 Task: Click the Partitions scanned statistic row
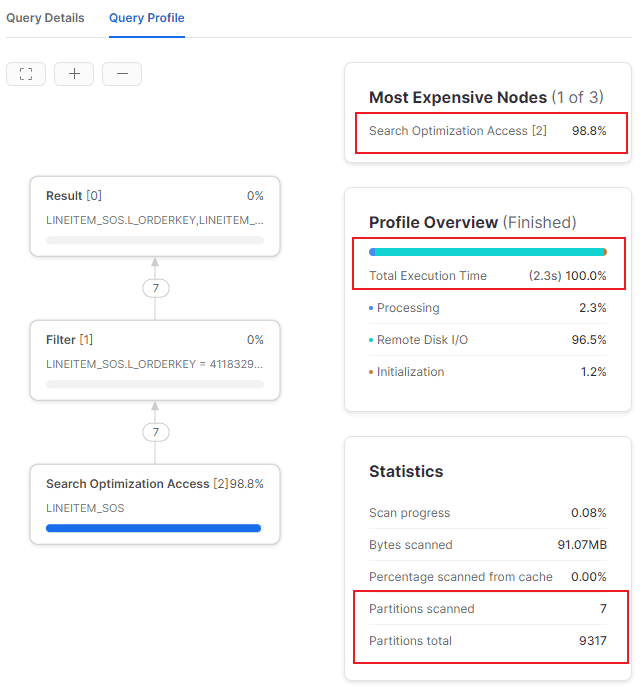pyautogui.click(x=488, y=609)
